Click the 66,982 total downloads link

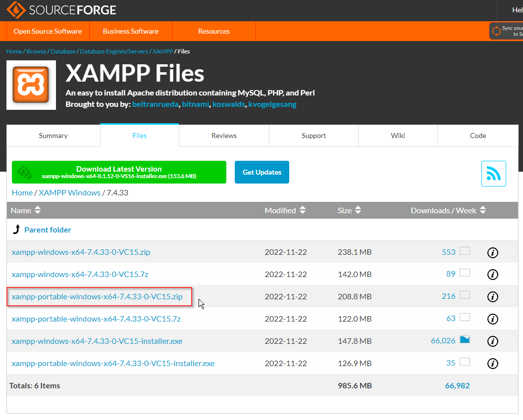457,386
